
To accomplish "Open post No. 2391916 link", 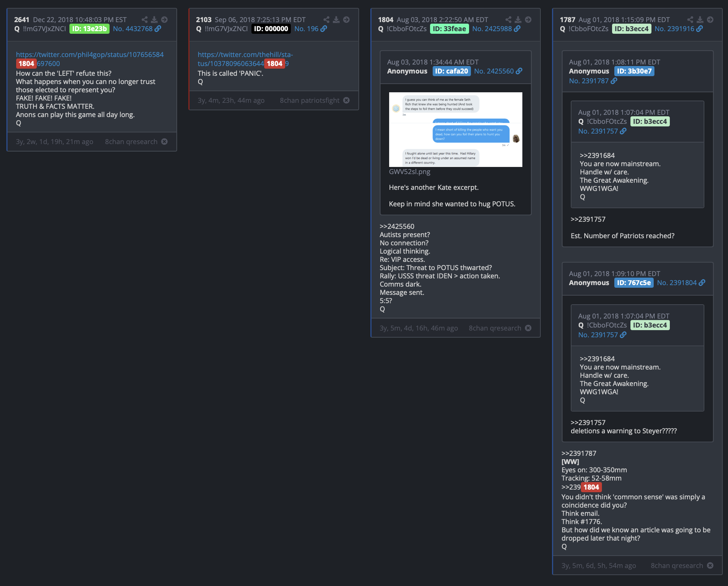I will (x=674, y=29).
